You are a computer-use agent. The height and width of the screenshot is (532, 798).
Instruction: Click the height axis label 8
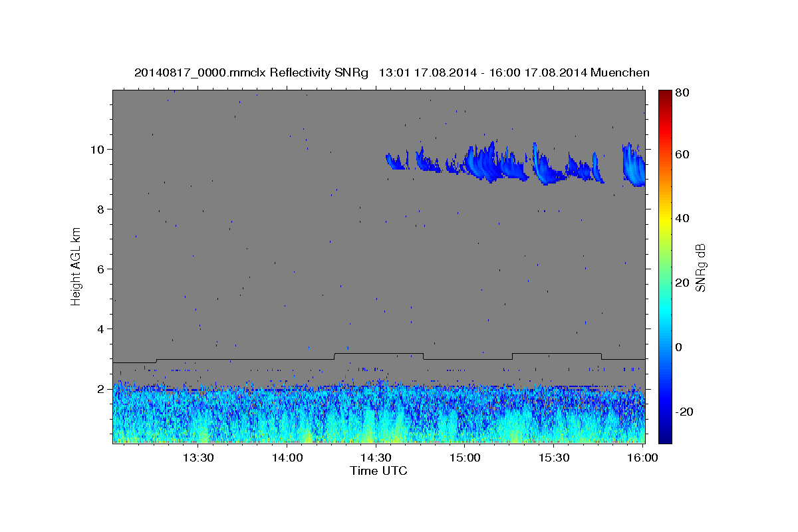pos(102,209)
